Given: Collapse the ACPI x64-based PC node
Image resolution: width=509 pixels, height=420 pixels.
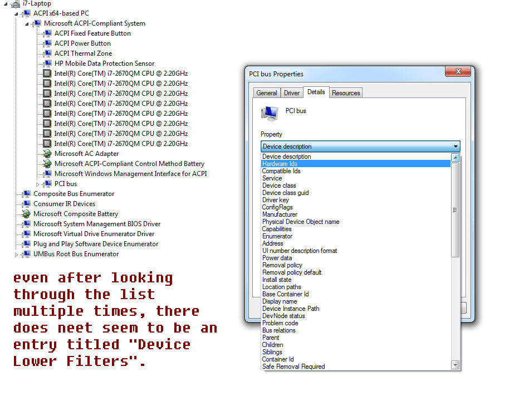Looking at the screenshot, I should point(17,13).
